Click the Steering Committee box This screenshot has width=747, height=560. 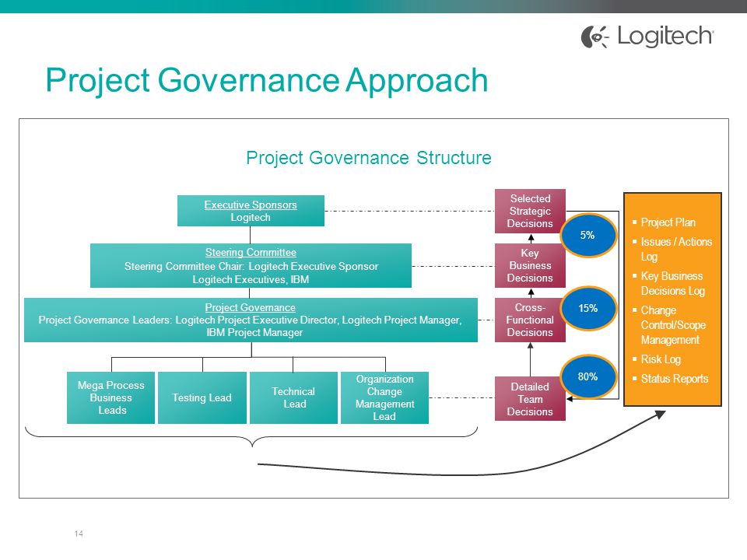tap(251, 266)
